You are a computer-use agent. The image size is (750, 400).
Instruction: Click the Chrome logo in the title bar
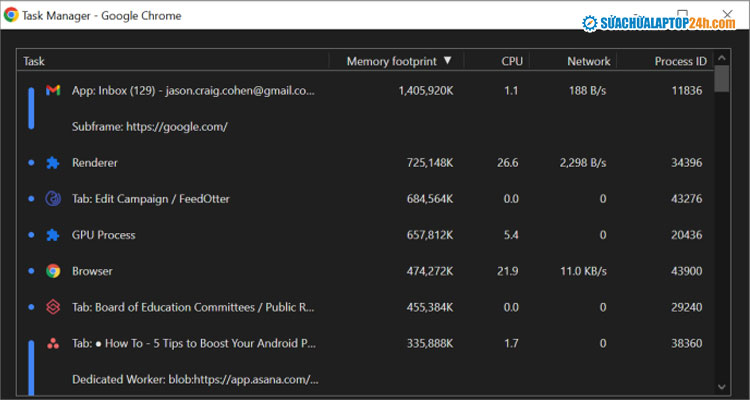(11, 16)
